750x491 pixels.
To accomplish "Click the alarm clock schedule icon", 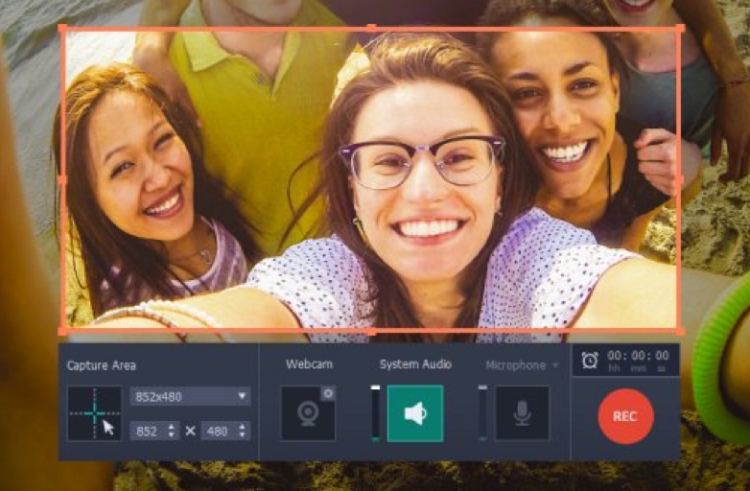I will 590,360.
